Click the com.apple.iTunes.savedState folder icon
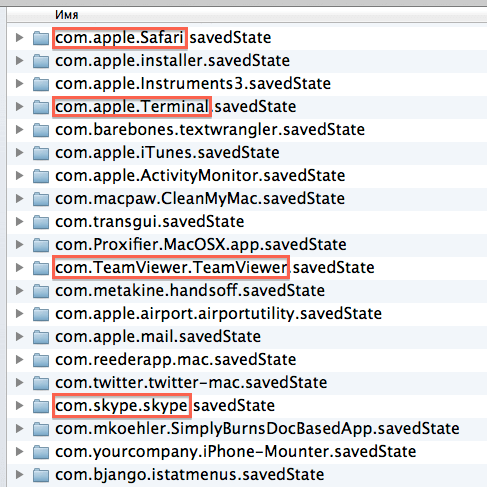This screenshot has width=487, height=487. 41,153
